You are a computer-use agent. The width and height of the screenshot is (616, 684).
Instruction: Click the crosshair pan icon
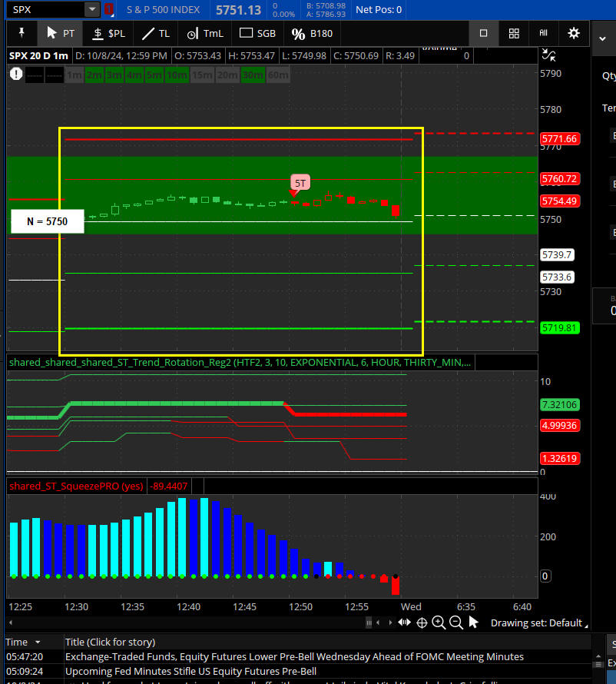422,623
